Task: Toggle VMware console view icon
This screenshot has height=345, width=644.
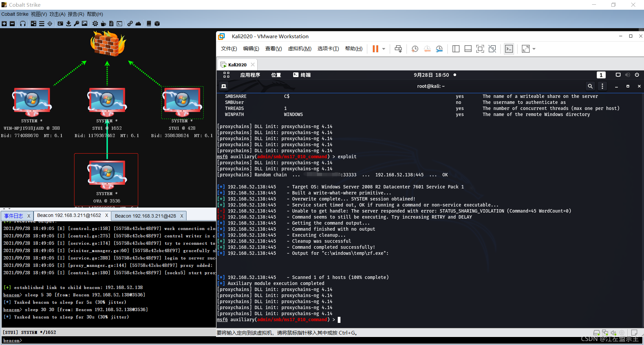Action: (509, 49)
